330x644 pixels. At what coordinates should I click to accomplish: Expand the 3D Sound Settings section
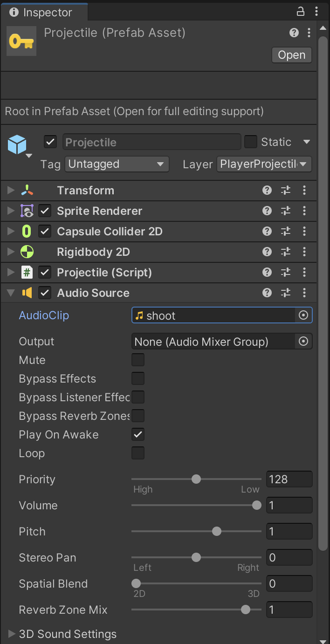(x=12, y=634)
